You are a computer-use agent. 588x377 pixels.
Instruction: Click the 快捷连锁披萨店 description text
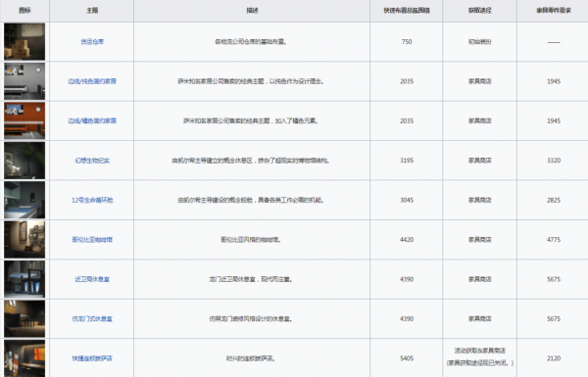point(251,358)
